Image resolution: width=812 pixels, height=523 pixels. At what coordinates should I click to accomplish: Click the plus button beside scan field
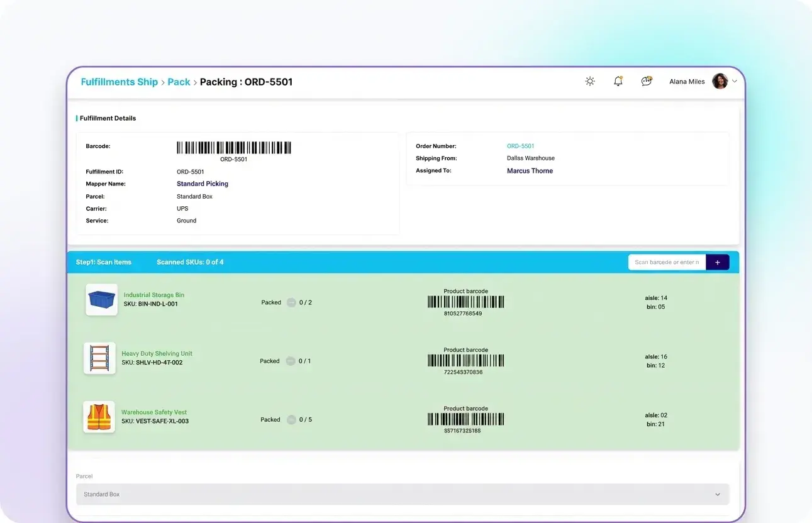[717, 262]
